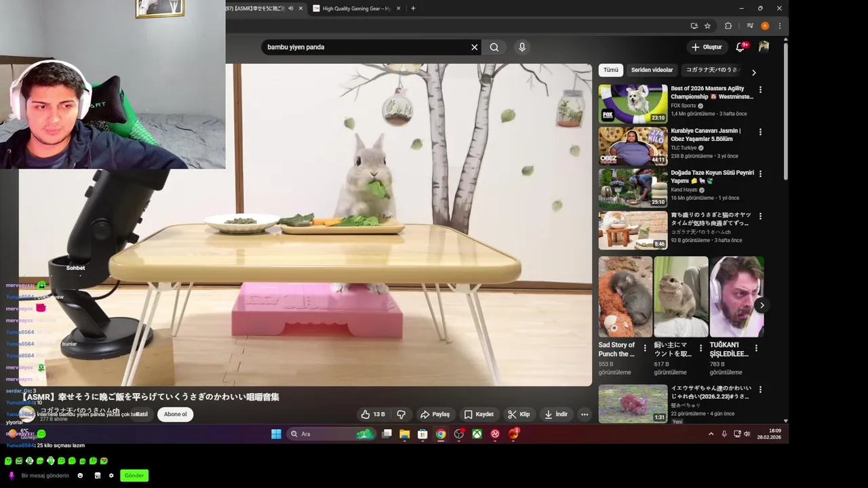Show more filter chips with right chevron
Image resolution: width=868 pixels, height=488 pixels.
click(x=753, y=72)
